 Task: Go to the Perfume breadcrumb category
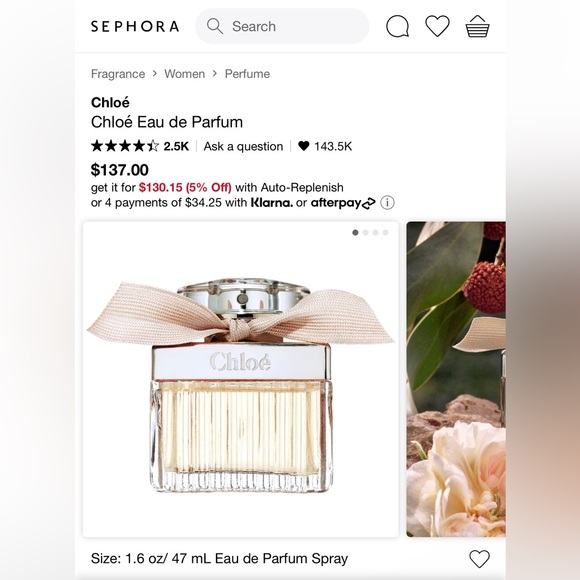pos(247,74)
